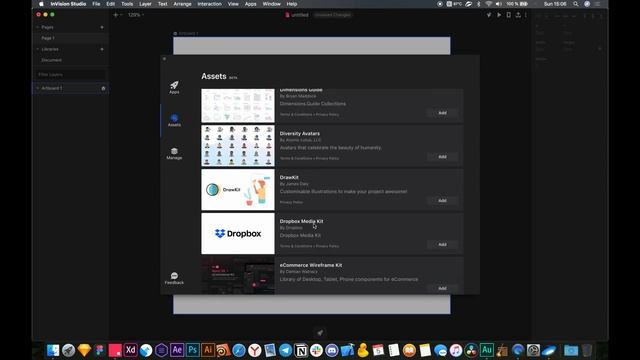Open the Interaction menu

209,4
